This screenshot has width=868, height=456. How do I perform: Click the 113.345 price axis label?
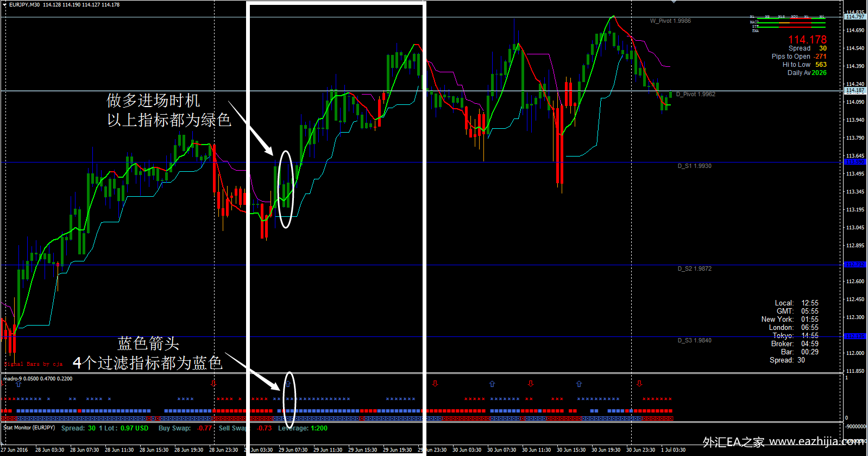click(x=855, y=191)
